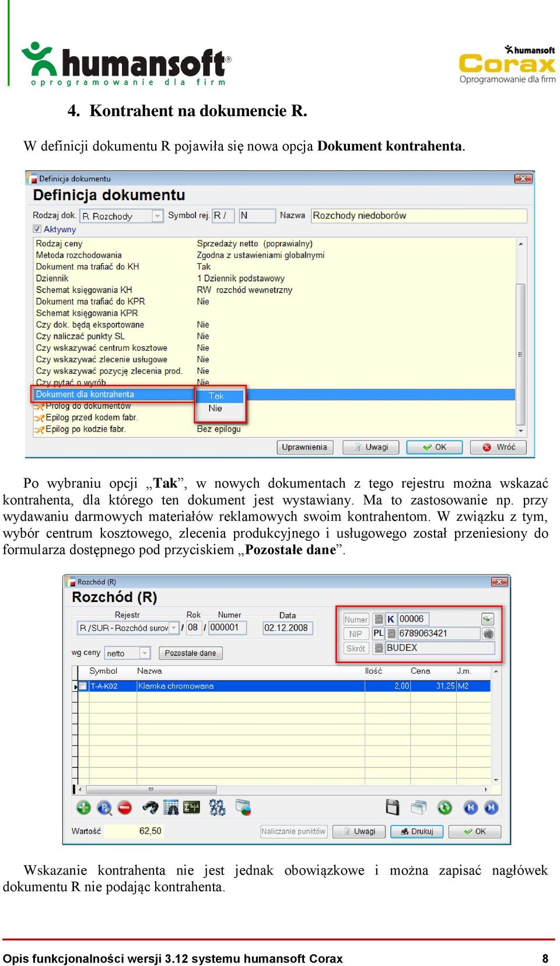This screenshot has width=560, height=966.
Task: Click the Uprawnienia button
Action: 304,447
